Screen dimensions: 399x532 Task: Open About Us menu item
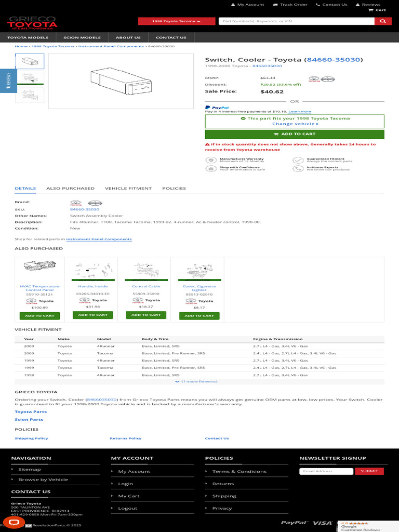click(128, 37)
